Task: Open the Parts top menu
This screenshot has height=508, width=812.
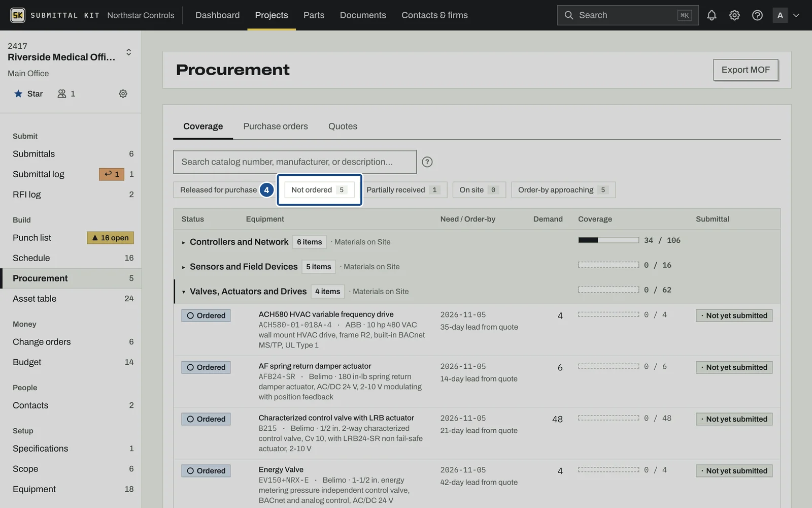Action: click(314, 15)
